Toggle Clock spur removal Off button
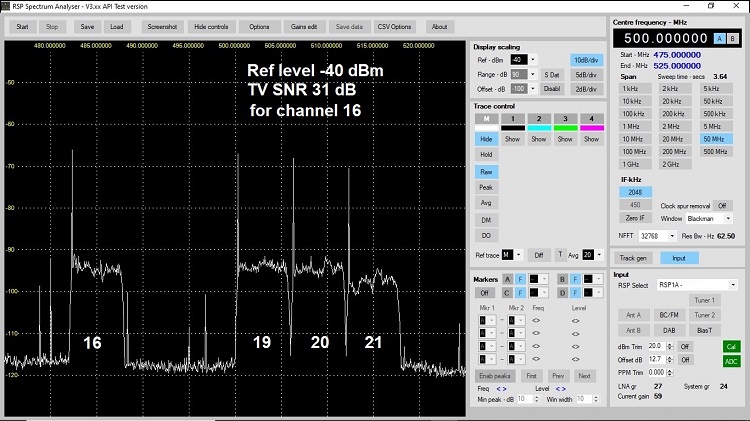 pyautogui.click(x=721, y=205)
